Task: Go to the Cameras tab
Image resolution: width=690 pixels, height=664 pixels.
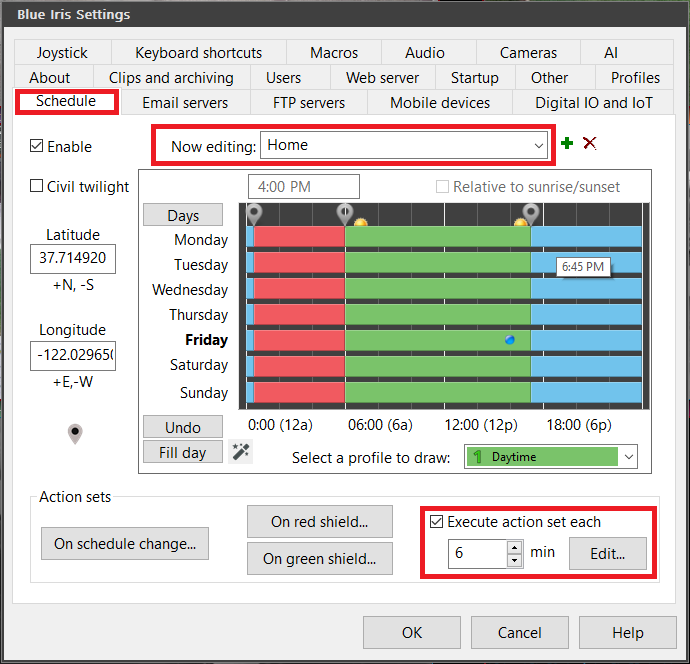Action: [528, 53]
